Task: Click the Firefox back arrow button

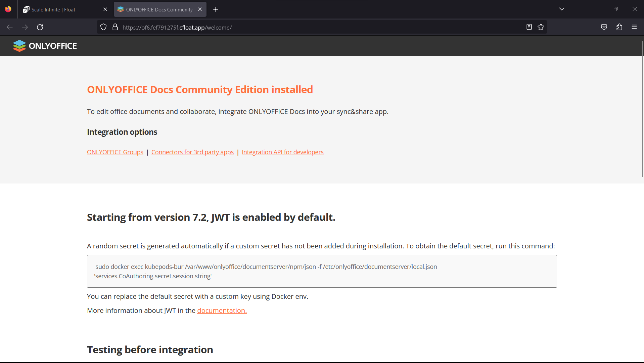Action: (10, 27)
